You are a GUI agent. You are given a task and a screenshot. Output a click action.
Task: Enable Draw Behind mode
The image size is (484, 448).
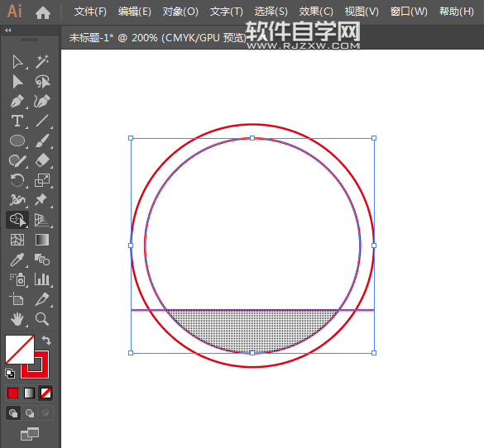pyautogui.click(x=30, y=413)
